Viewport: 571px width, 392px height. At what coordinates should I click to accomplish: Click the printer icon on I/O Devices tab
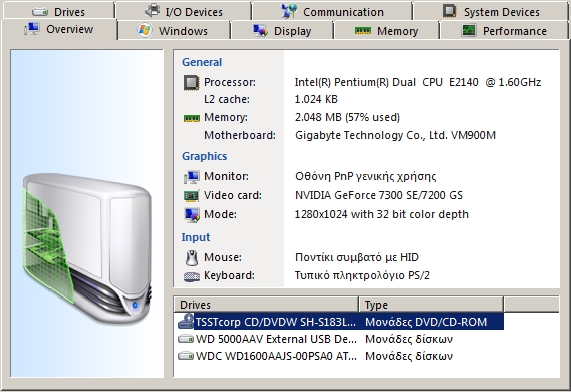point(152,11)
